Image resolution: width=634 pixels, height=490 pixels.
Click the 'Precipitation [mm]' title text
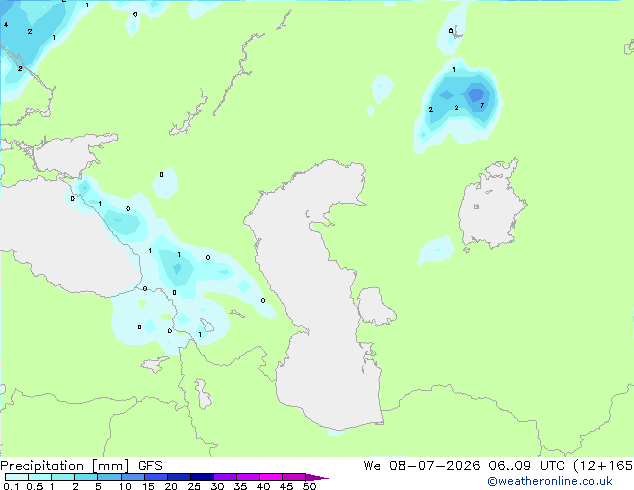pyautogui.click(x=65, y=466)
